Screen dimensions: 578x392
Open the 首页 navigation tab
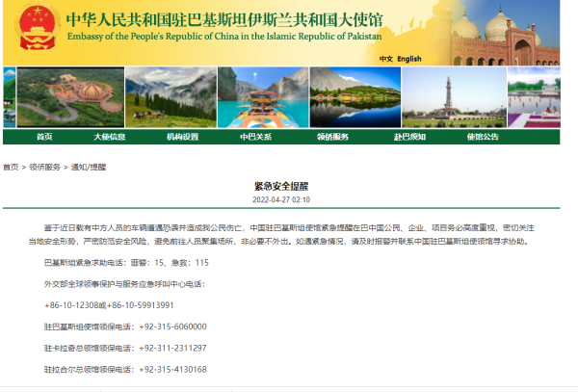point(44,137)
